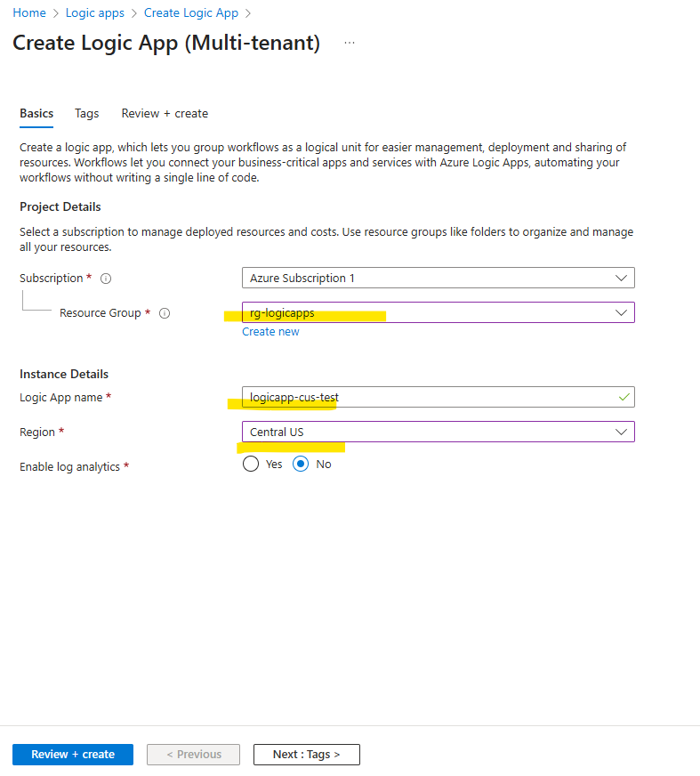The height and width of the screenshot is (776, 700).
Task: Select Yes for Enable log analytics
Action: click(251, 464)
